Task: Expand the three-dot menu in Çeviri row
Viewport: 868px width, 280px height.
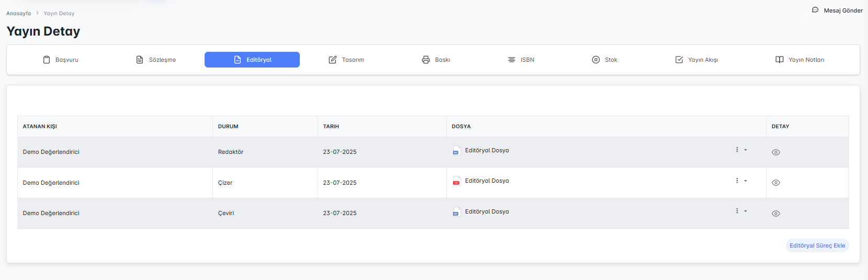Action: pos(740,211)
